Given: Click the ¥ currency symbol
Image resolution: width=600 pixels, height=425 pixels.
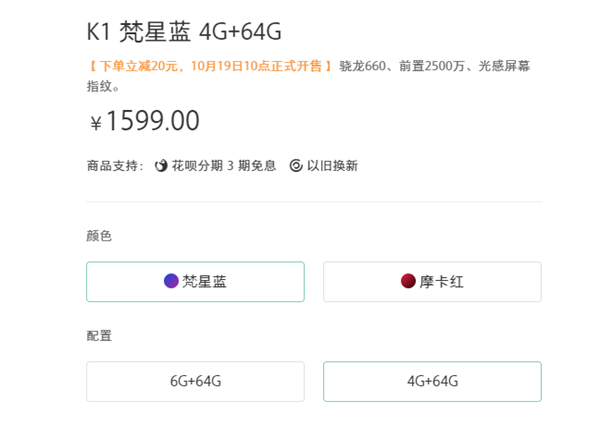Looking at the screenshot, I should click(x=96, y=123).
